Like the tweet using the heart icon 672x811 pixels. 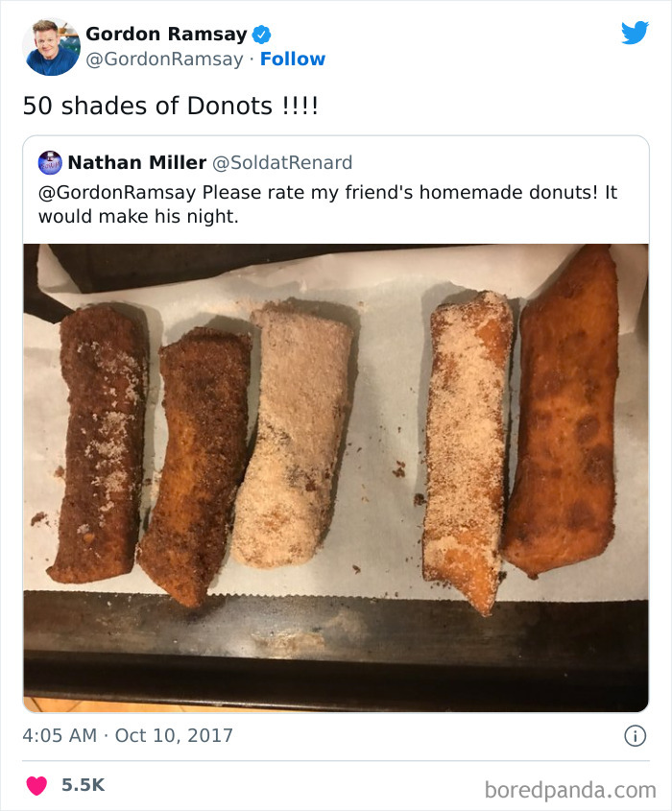(36, 784)
